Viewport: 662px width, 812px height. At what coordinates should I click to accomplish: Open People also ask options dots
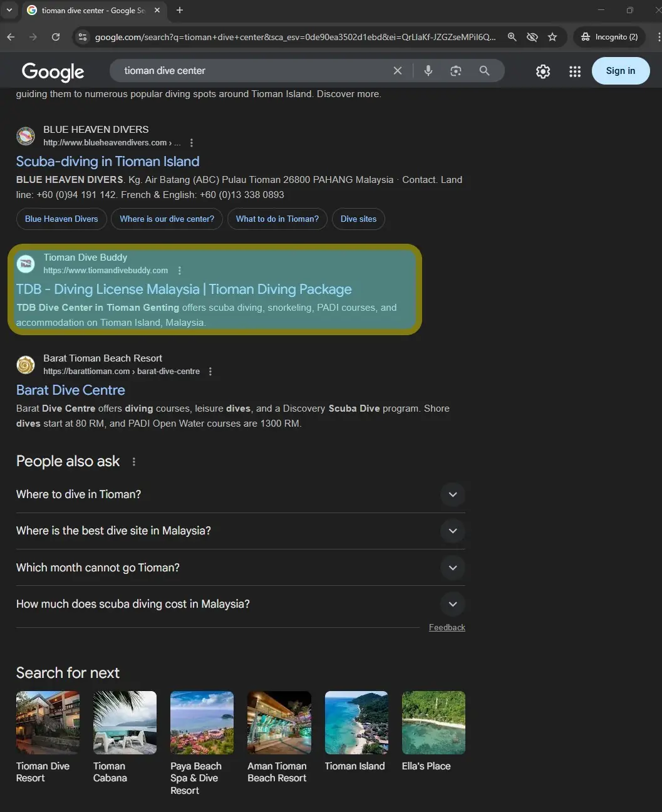[133, 462]
